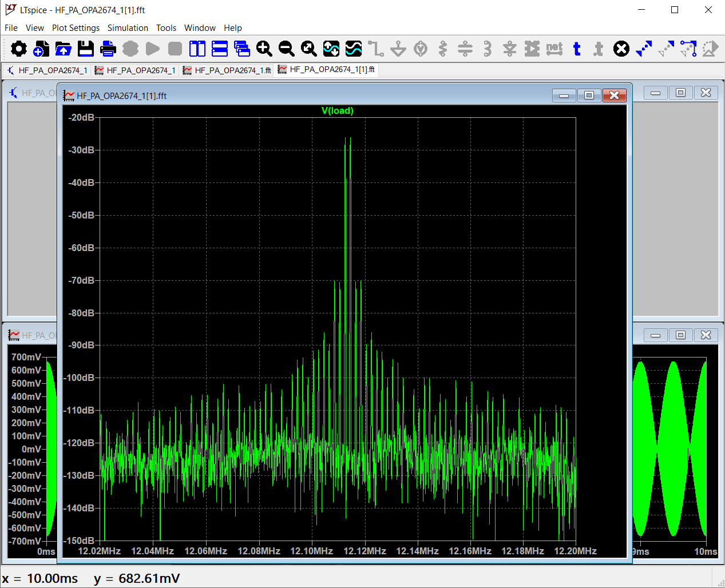Image resolution: width=725 pixels, height=588 pixels.
Task: Cascade windows using the toolbar icon
Action: [242, 49]
